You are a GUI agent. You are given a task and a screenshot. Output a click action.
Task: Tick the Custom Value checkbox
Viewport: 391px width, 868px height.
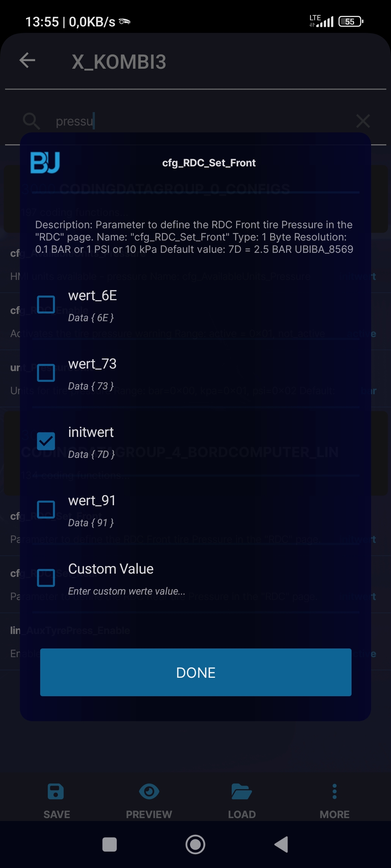pos(46,578)
